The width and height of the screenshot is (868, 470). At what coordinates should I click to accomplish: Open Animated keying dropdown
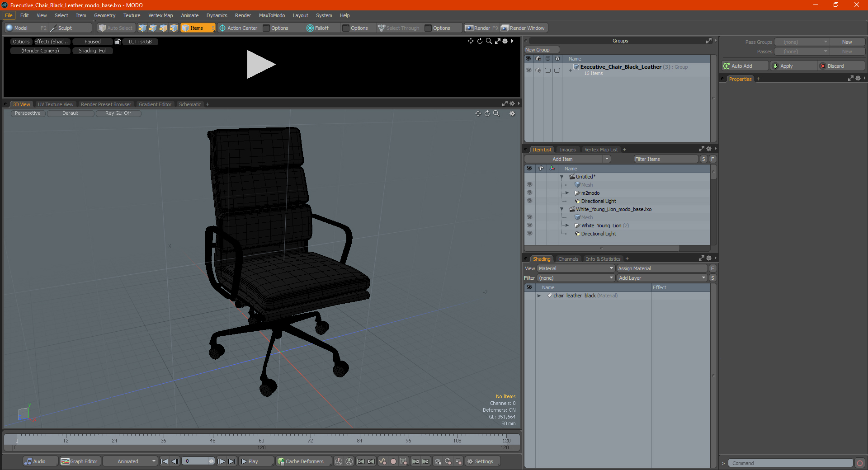coord(130,461)
